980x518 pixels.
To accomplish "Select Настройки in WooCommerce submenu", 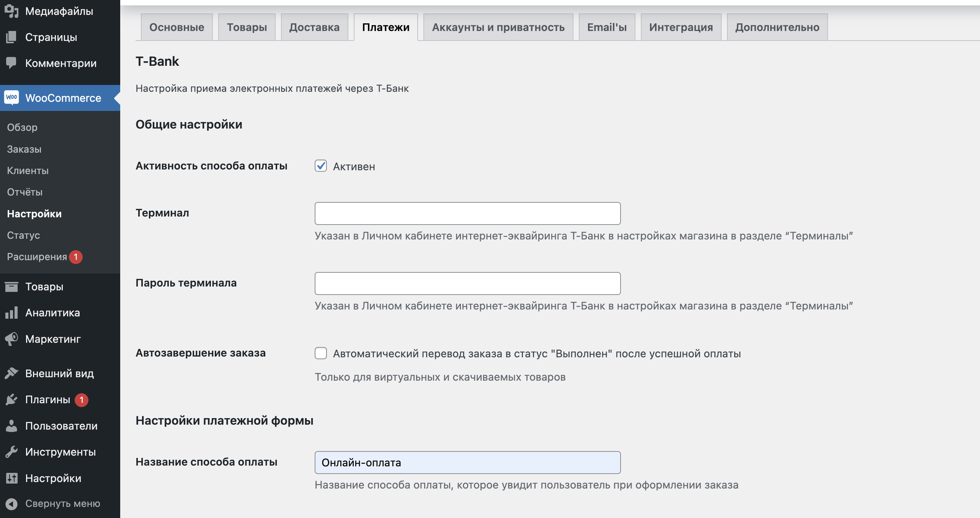I will click(34, 214).
